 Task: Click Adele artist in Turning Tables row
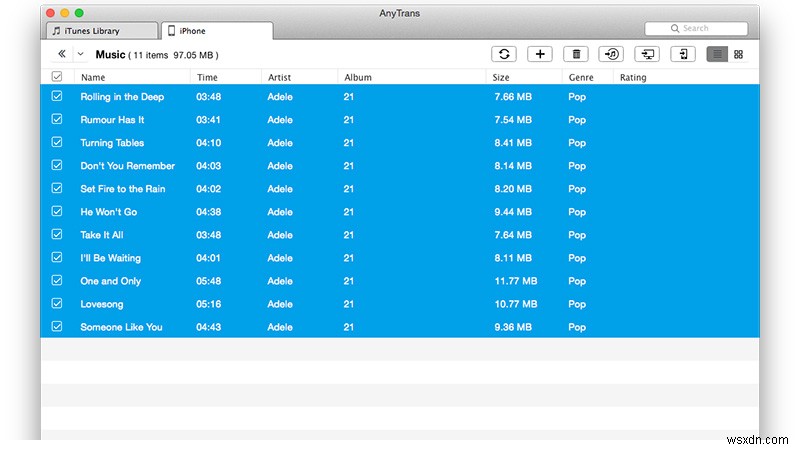click(280, 142)
